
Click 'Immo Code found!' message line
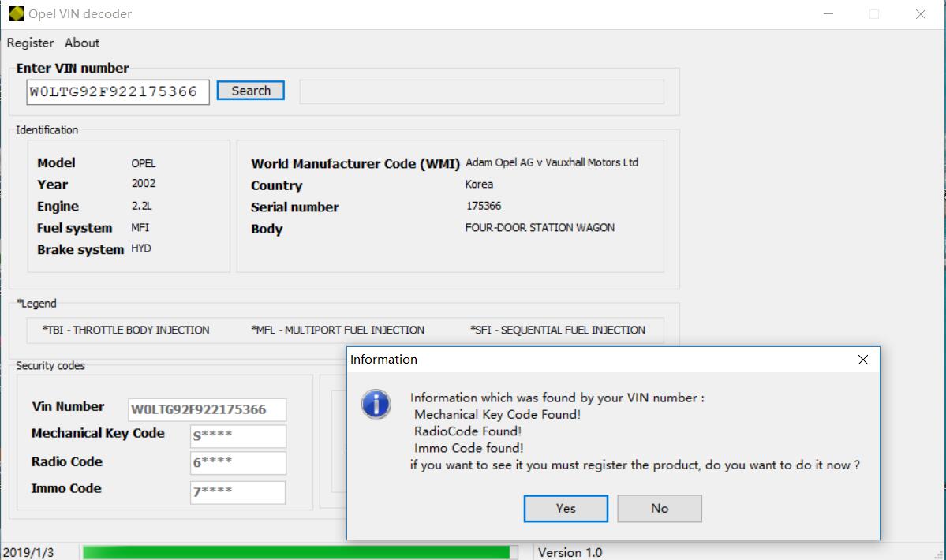tap(469, 448)
